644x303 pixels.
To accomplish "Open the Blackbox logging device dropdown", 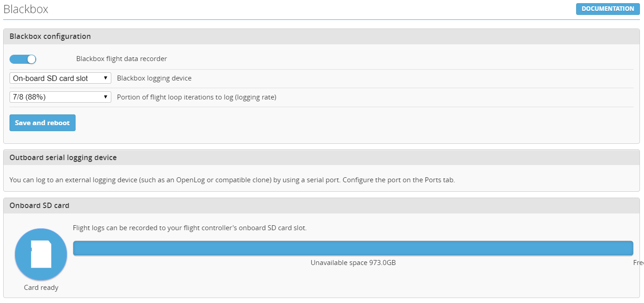I will click(60, 78).
